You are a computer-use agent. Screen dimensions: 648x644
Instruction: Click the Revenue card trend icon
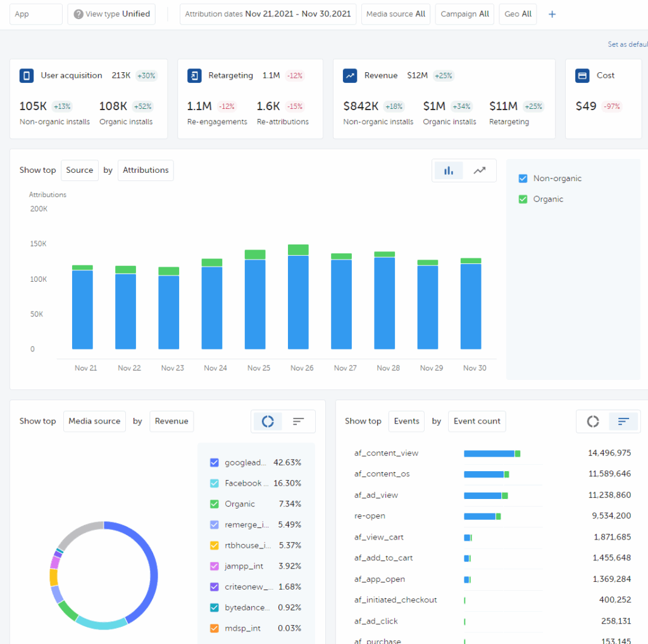350,76
